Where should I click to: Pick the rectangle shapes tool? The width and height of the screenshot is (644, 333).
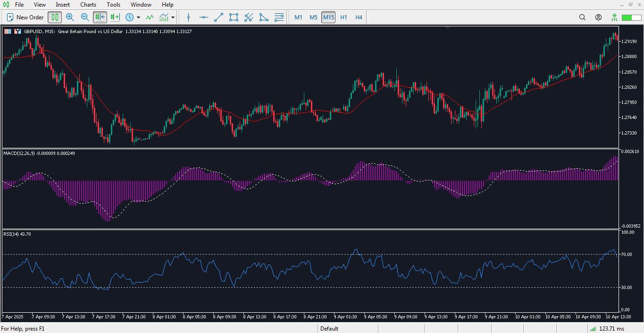pos(234,17)
